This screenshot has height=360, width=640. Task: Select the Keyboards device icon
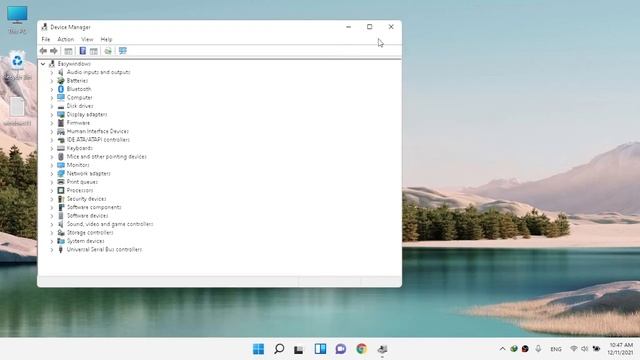(x=61, y=148)
